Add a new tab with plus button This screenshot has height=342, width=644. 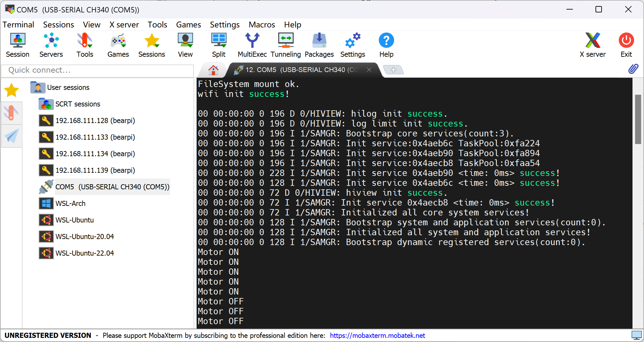(x=393, y=70)
